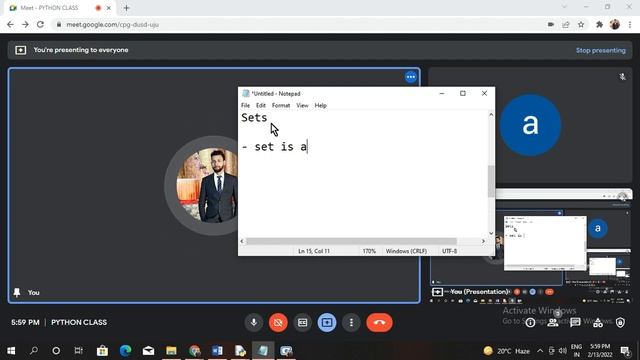The height and width of the screenshot is (360, 640).
Task: Click the 'ENG IN' language indicator
Action: pyautogui.click(x=576, y=351)
